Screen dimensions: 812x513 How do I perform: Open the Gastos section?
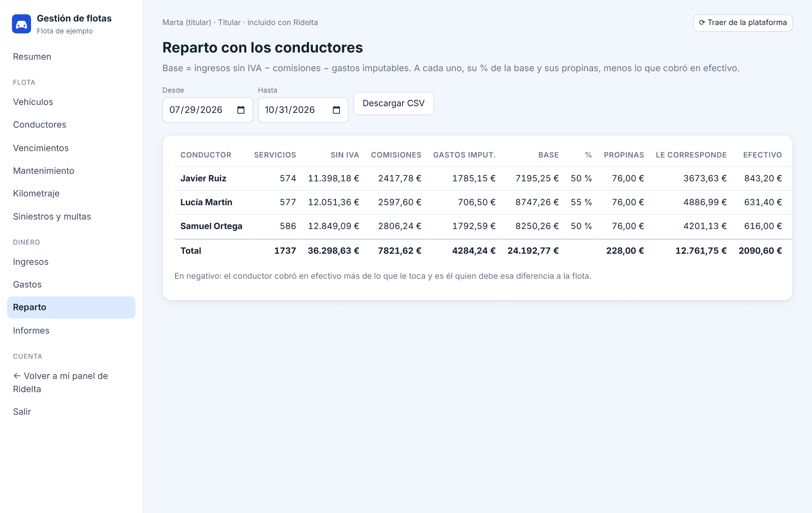point(27,285)
